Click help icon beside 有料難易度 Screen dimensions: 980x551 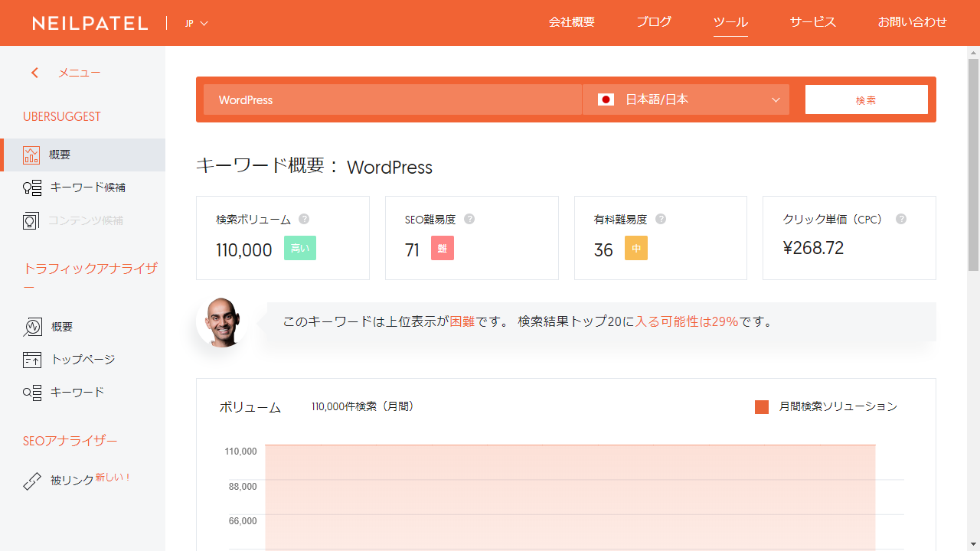pos(661,219)
